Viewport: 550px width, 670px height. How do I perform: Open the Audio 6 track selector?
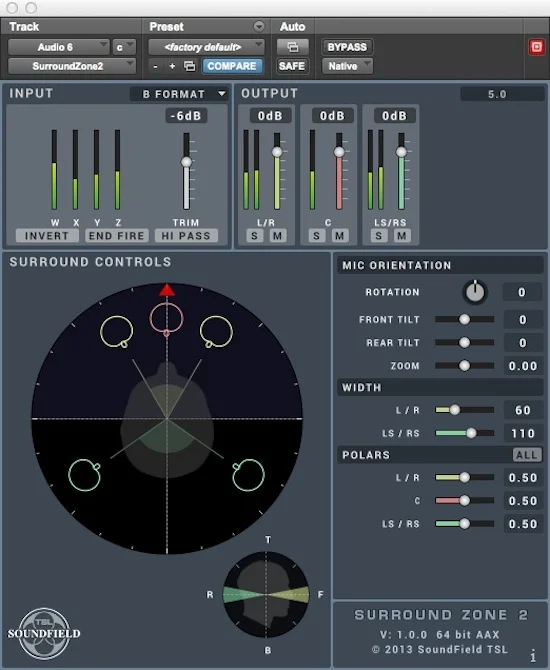click(59, 47)
